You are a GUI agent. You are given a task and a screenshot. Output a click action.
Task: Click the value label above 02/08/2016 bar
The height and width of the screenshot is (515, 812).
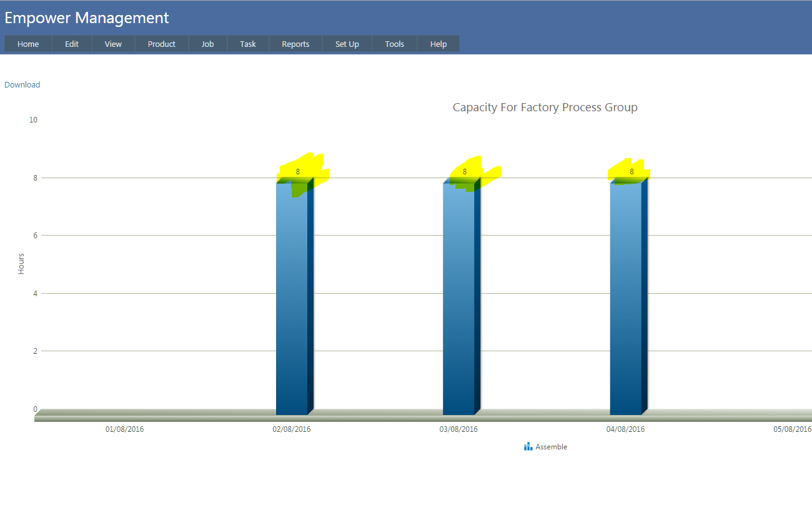tap(298, 171)
